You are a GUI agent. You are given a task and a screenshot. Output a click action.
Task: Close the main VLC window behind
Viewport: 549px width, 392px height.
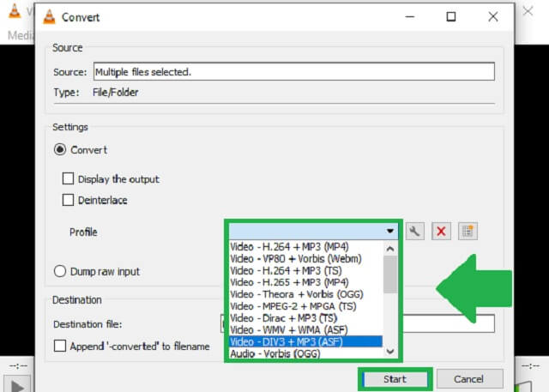(x=528, y=11)
